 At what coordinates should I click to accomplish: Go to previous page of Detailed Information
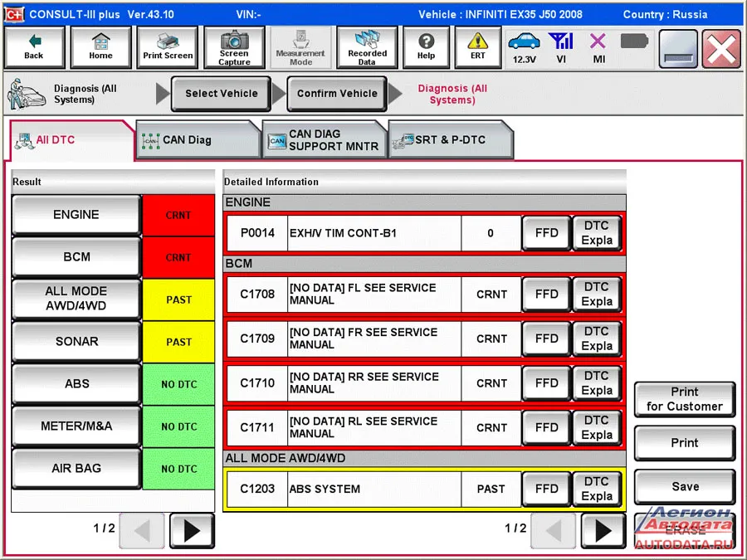point(553,530)
